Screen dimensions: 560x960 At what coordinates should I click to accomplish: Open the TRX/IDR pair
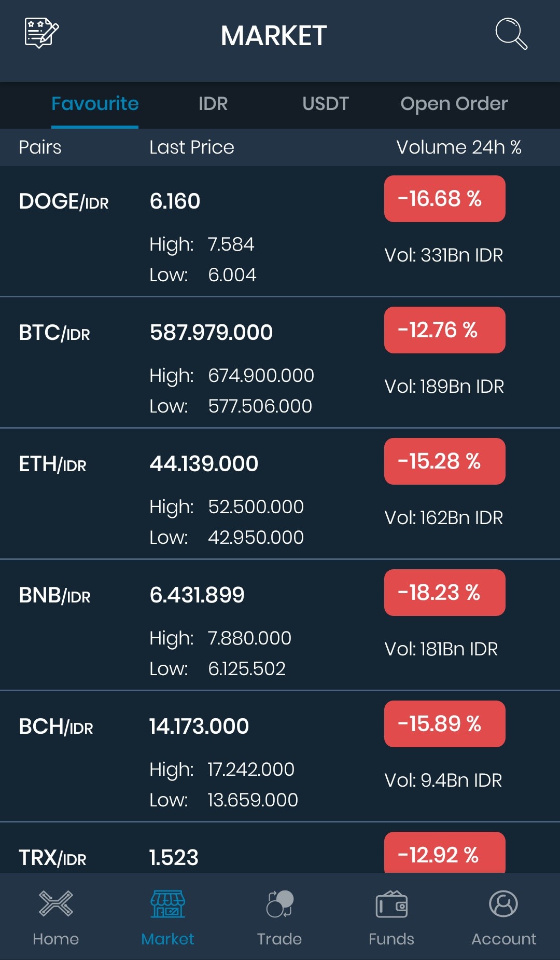pos(280,848)
